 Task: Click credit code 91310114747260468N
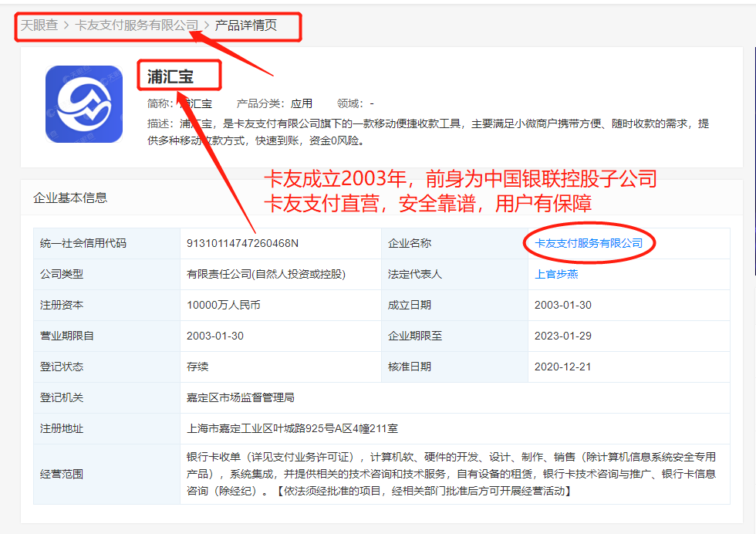pos(242,243)
